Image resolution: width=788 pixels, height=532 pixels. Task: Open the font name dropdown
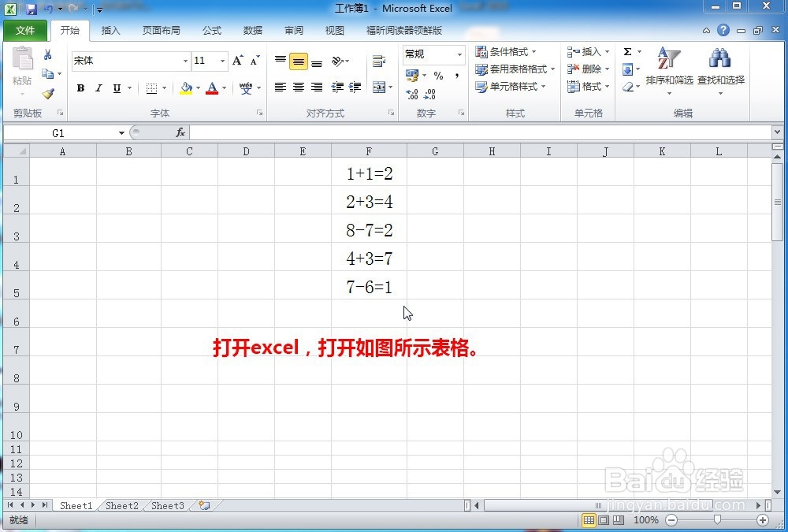click(x=184, y=61)
